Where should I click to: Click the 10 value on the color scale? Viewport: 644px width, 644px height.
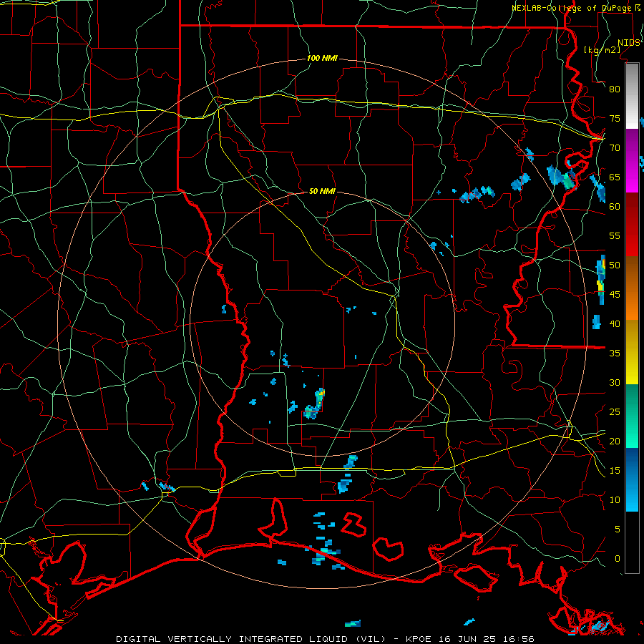coord(615,500)
